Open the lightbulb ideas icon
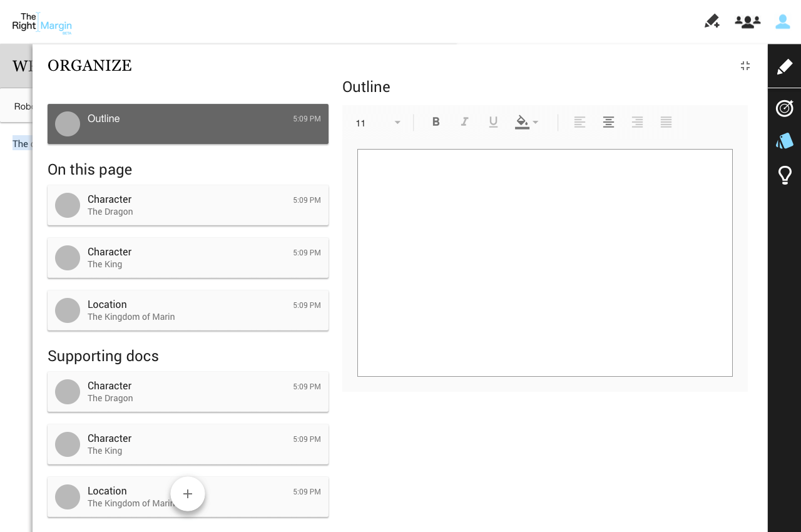Screen dimensions: 801x532 click(x=784, y=175)
